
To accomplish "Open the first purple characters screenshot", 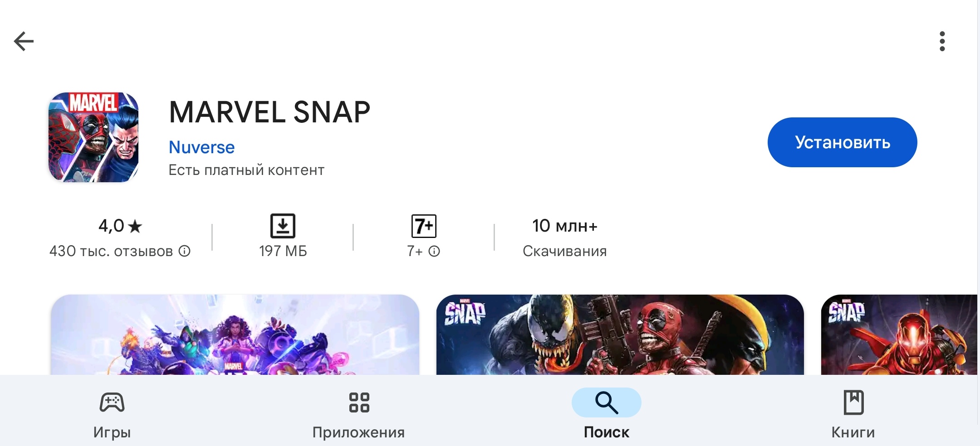I will pyautogui.click(x=235, y=334).
